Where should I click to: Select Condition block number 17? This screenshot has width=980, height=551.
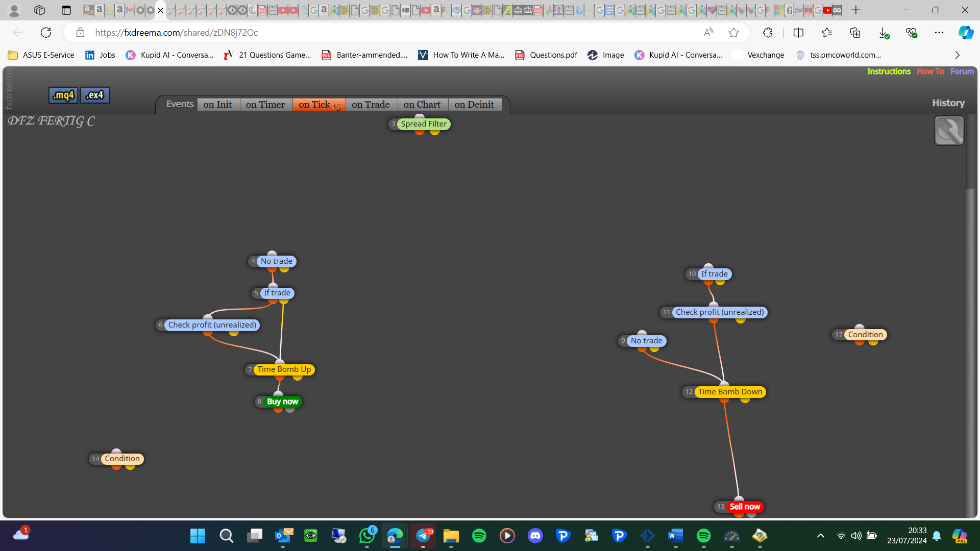tap(865, 335)
